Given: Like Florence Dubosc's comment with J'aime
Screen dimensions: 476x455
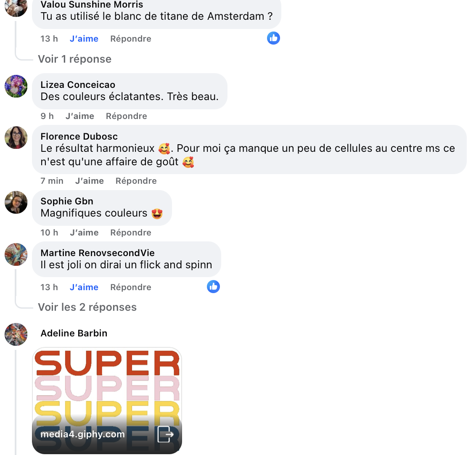Looking at the screenshot, I should tap(90, 181).
